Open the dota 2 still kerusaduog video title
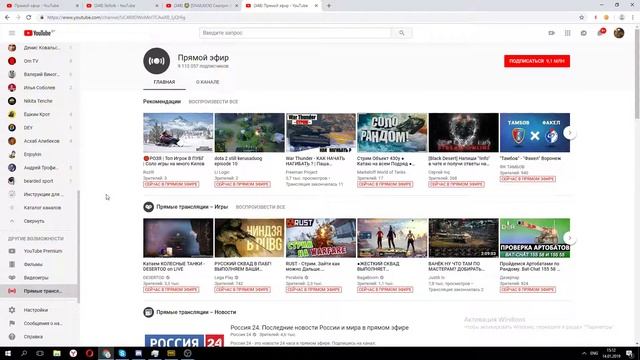640x360 pixels. tap(238, 161)
